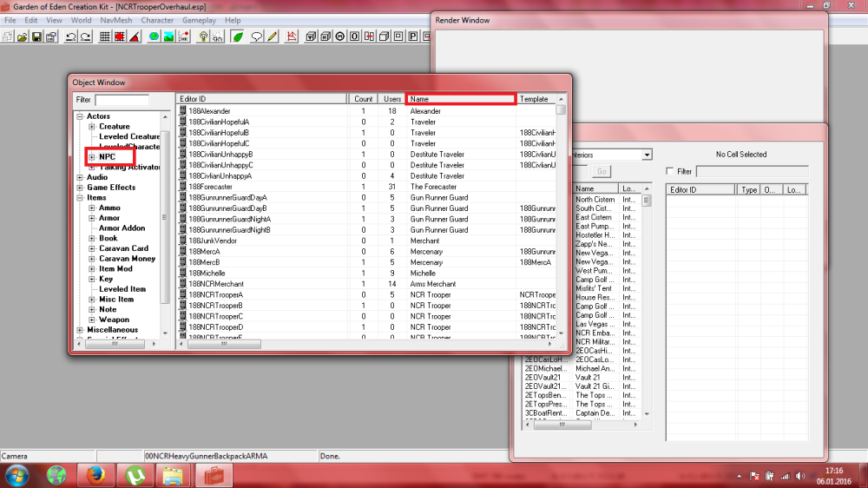The height and width of the screenshot is (488, 868).
Task: Open the dialogue speech bubble icon
Action: (x=256, y=37)
